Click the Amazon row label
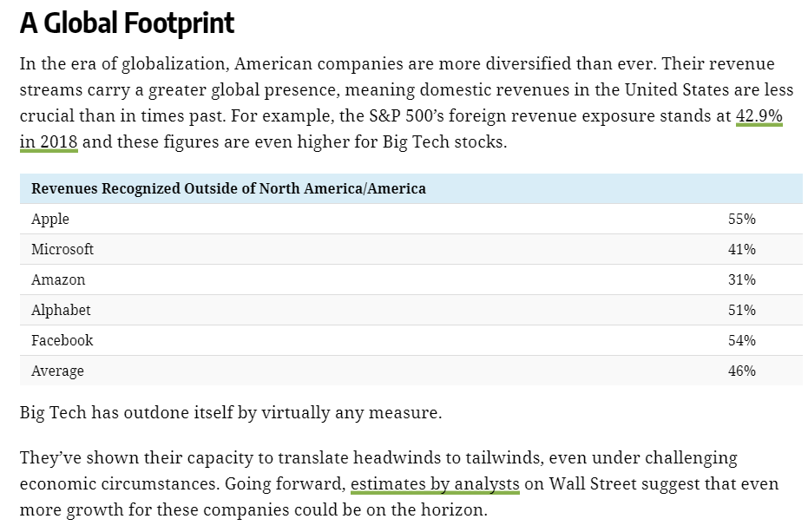The image size is (808, 532). click(x=58, y=280)
